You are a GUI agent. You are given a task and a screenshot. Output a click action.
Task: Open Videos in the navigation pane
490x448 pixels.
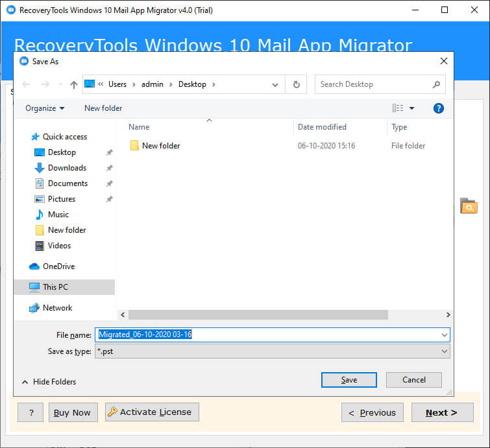coord(59,246)
